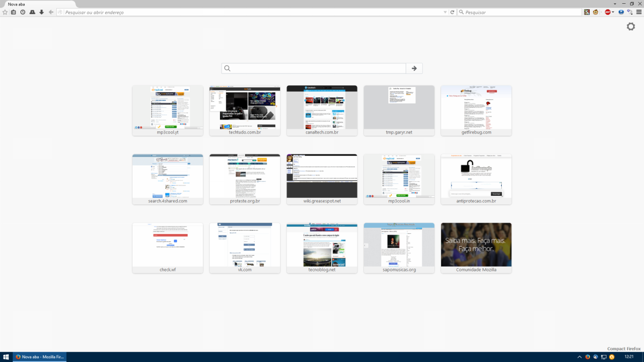644x362 pixels.
Task: Expand the address bar history dropdown
Action: click(x=445, y=12)
